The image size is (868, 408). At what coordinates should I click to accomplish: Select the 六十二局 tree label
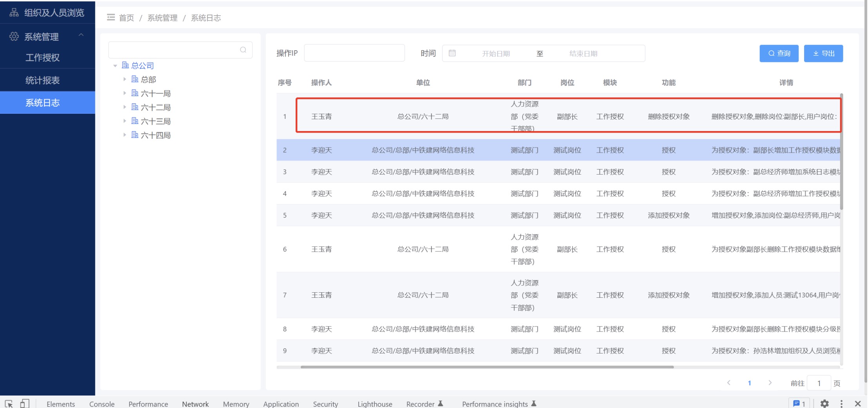coord(156,107)
